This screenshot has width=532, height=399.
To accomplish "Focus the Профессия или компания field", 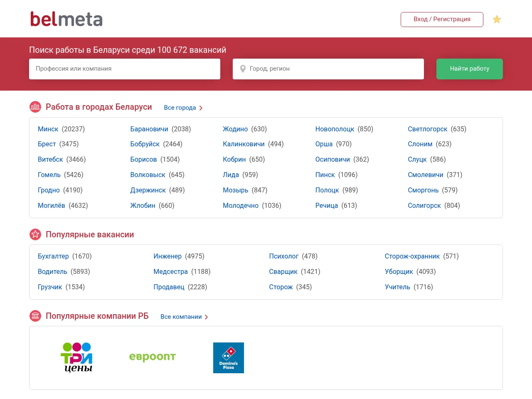I will [x=125, y=69].
